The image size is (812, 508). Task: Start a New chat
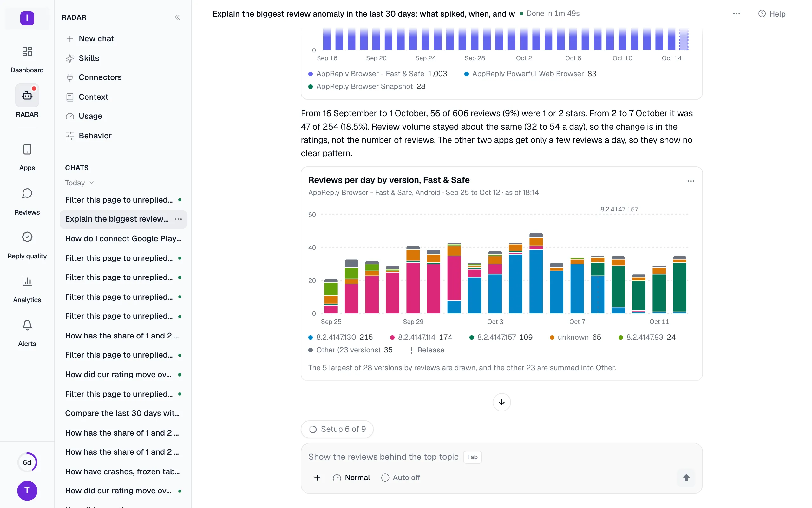click(123, 39)
